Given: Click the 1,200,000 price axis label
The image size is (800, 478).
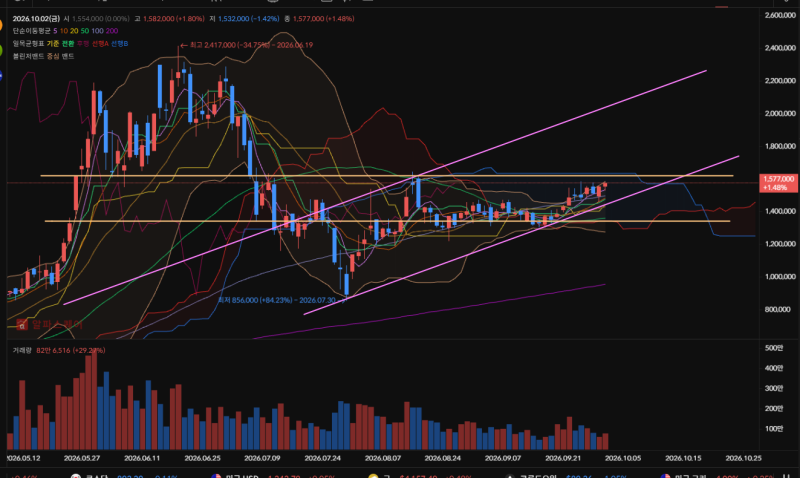Looking at the screenshot, I should pyautogui.click(x=780, y=244).
